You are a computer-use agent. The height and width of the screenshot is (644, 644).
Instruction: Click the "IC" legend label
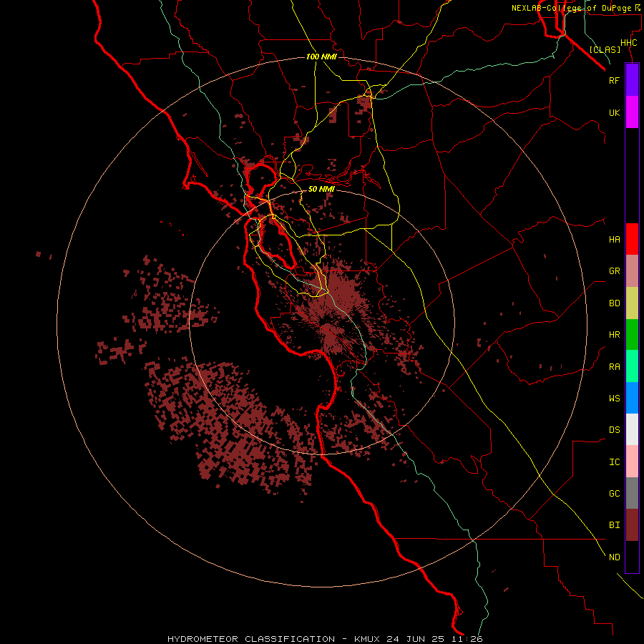coord(614,462)
